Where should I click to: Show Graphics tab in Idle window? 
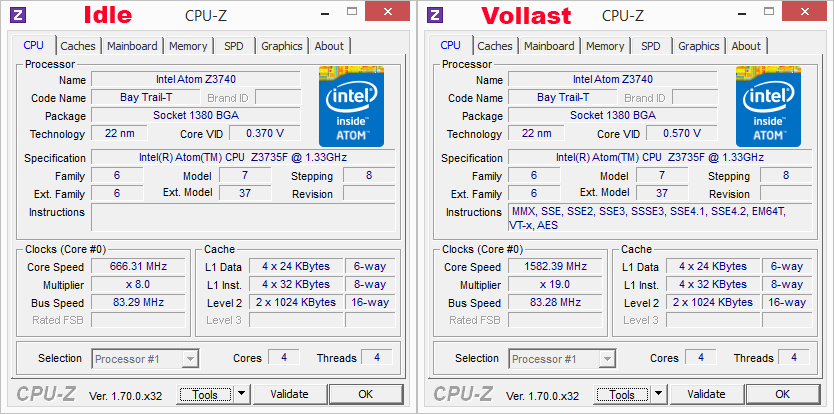281,46
